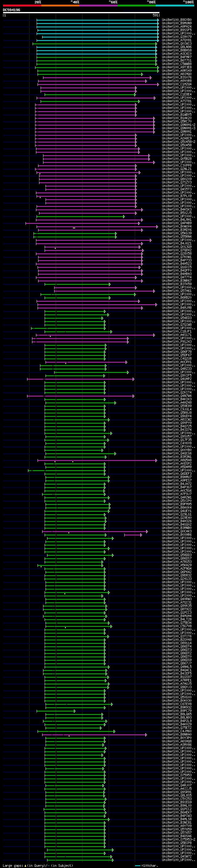Click the arrowhead ending the UniRef100_A9V0R8 bar
This screenshot has width=197, height=868.
coord(146,81)
